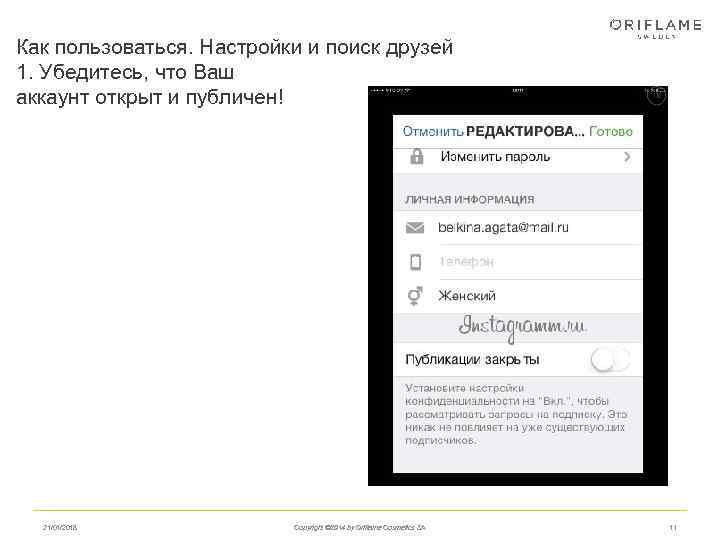720x540 pixels.
Task: Click the text Убедитесь, что Ваш
Action: [136, 73]
